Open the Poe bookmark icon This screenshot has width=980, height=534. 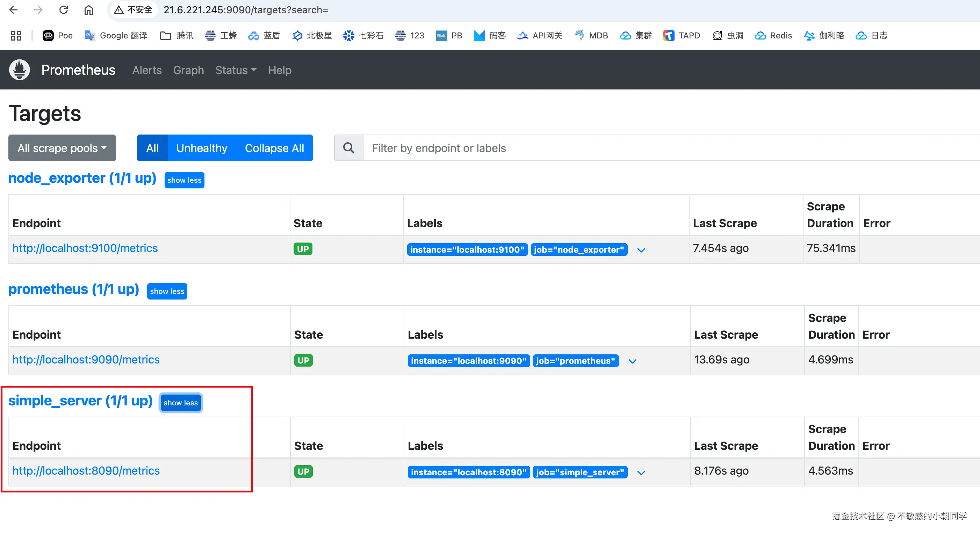48,35
